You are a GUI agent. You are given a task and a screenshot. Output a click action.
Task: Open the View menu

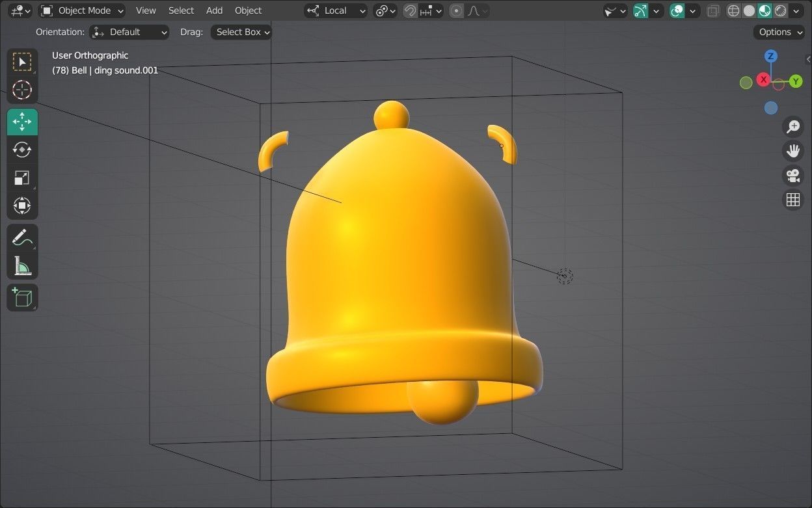pyautogui.click(x=146, y=10)
